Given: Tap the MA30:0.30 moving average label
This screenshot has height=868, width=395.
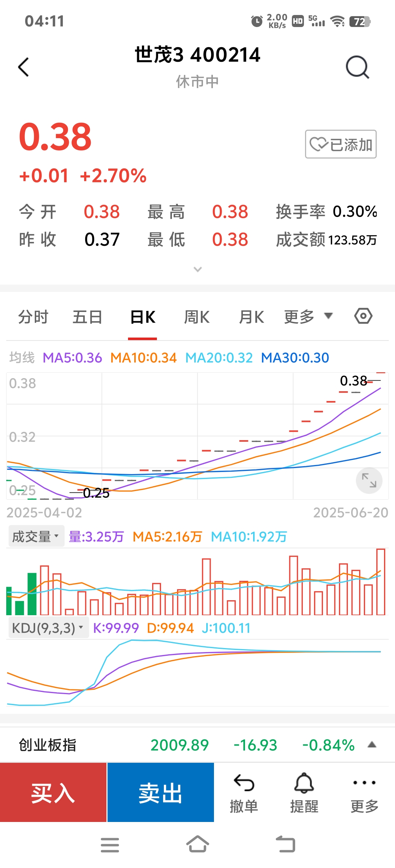Looking at the screenshot, I should 295,358.
